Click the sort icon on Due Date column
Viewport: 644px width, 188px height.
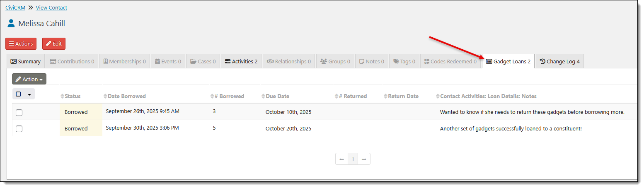click(264, 96)
